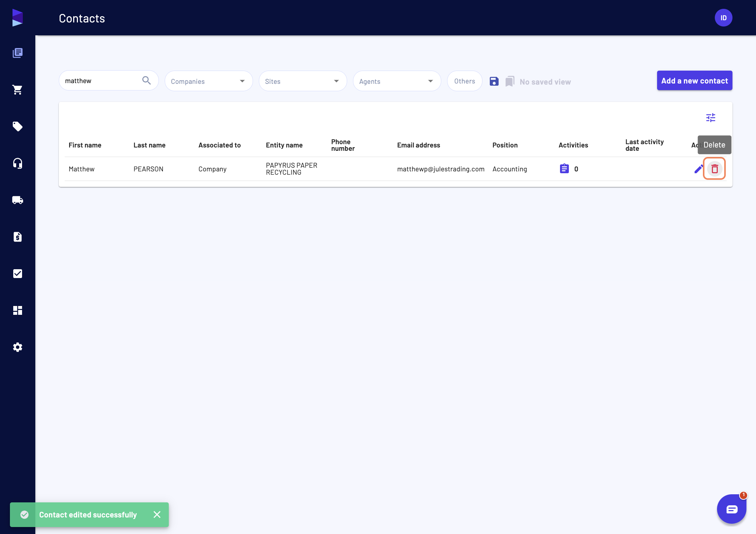Open the delivery truck sidebar section
756x534 pixels.
tap(18, 200)
